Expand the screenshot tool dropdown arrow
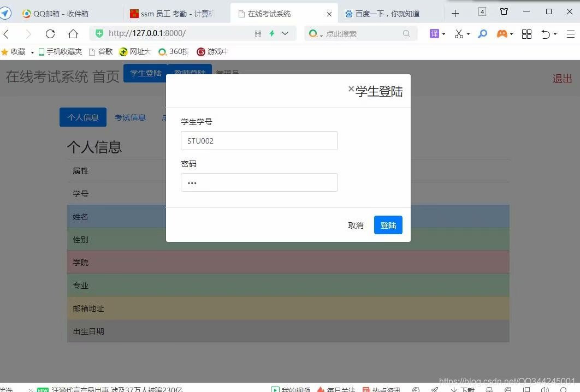The image size is (580, 392). (x=468, y=34)
